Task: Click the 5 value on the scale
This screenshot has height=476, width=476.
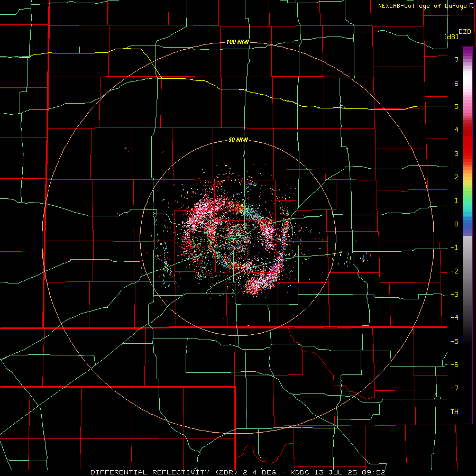Action: click(x=456, y=106)
